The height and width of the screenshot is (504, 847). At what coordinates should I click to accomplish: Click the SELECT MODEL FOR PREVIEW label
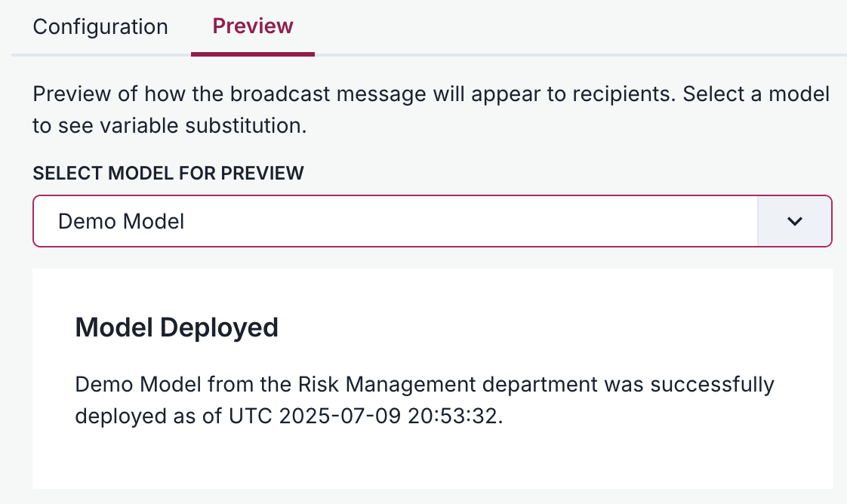(168, 173)
